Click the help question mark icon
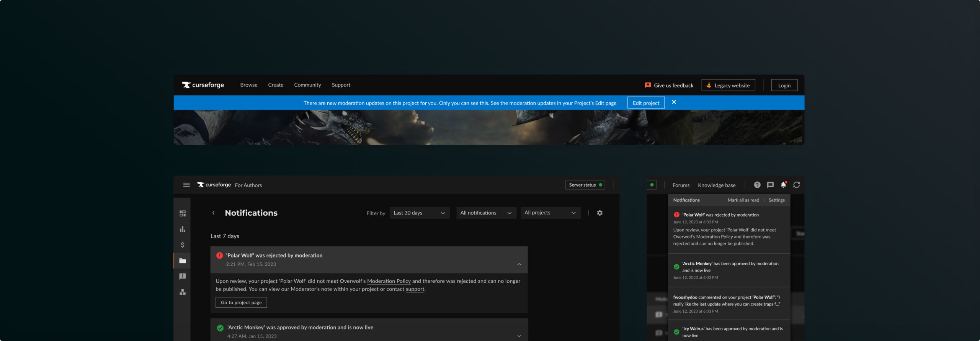This screenshot has width=980, height=341. pos(757,185)
